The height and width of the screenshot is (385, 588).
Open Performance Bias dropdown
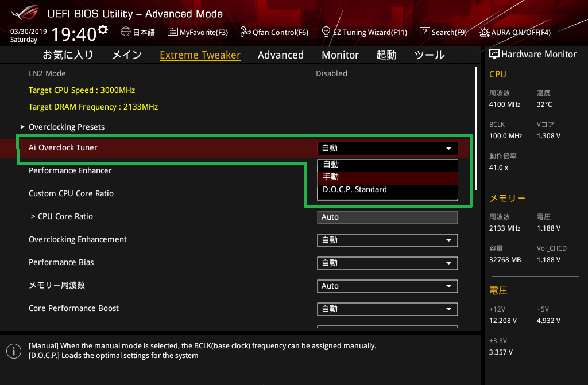(388, 263)
